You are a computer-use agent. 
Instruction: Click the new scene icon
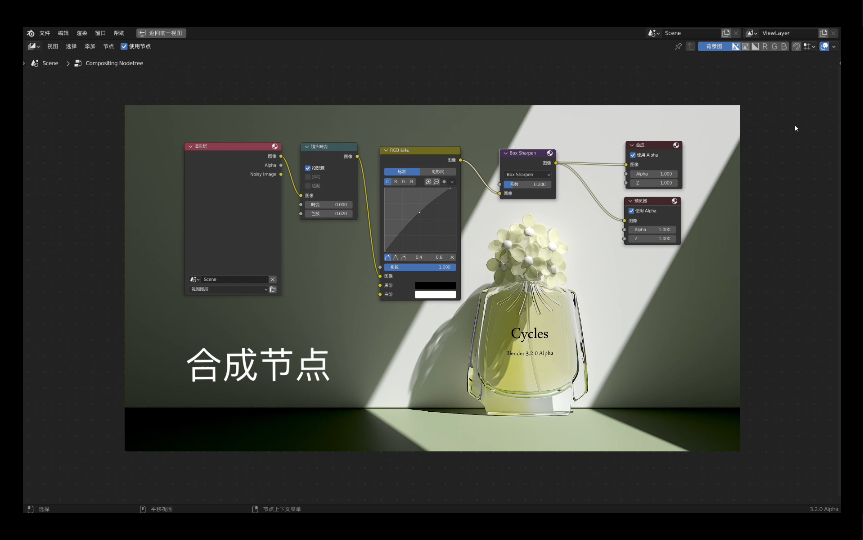[x=726, y=34]
